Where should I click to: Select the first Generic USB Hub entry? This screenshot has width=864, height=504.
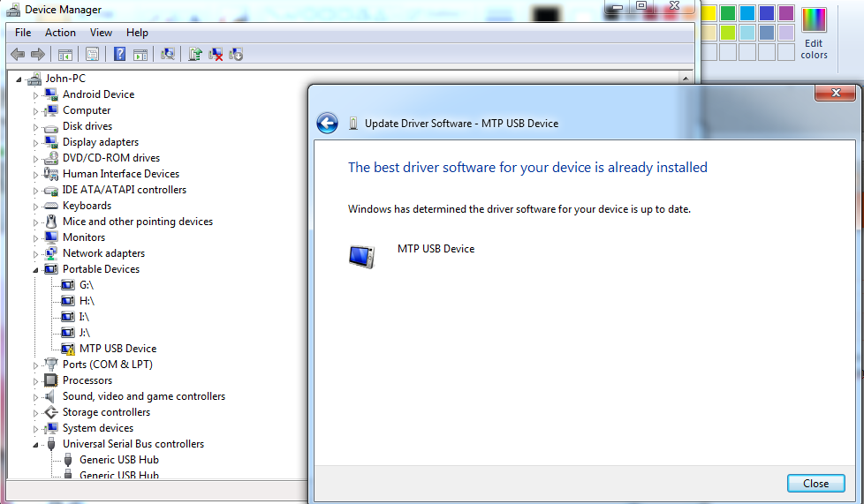click(119, 459)
